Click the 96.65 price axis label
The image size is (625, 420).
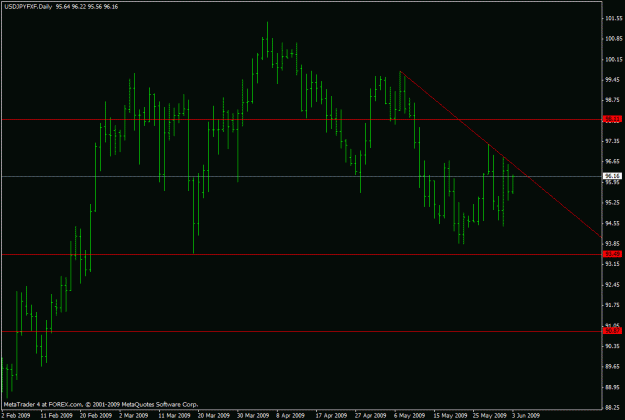point(614,161)
